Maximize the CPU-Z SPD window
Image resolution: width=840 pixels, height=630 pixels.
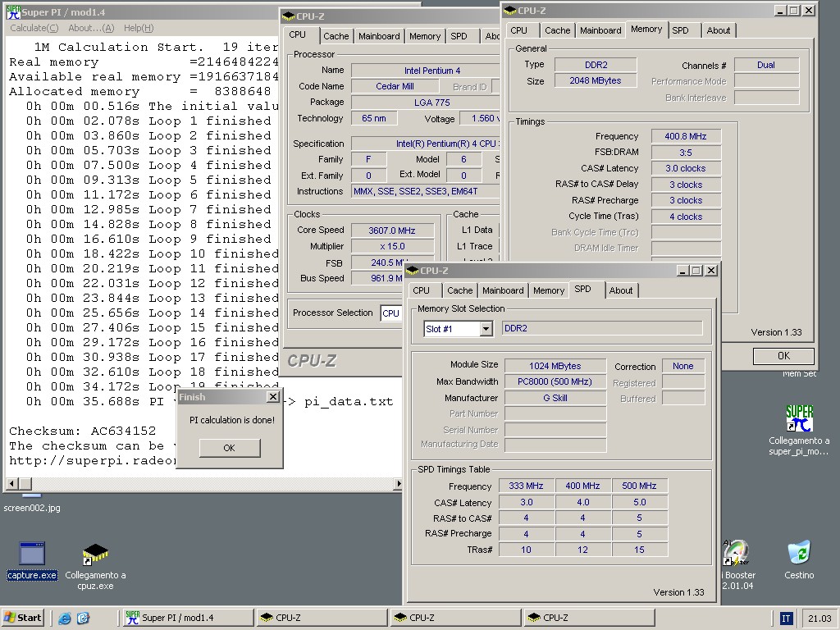(x=696, y=271)
